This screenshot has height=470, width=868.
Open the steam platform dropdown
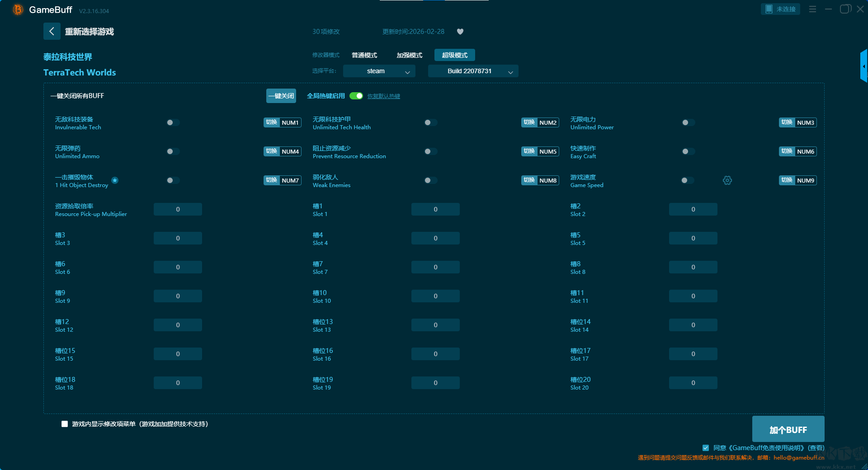coord(379,71)
